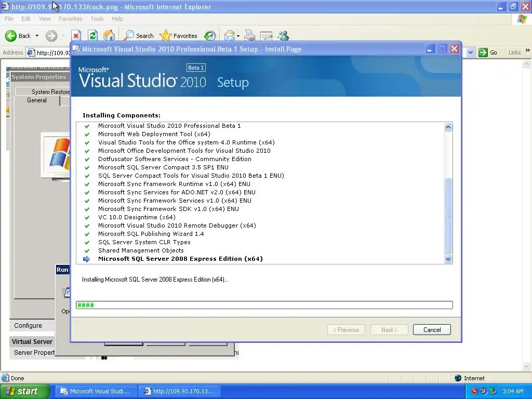Open the File menu

9,19
